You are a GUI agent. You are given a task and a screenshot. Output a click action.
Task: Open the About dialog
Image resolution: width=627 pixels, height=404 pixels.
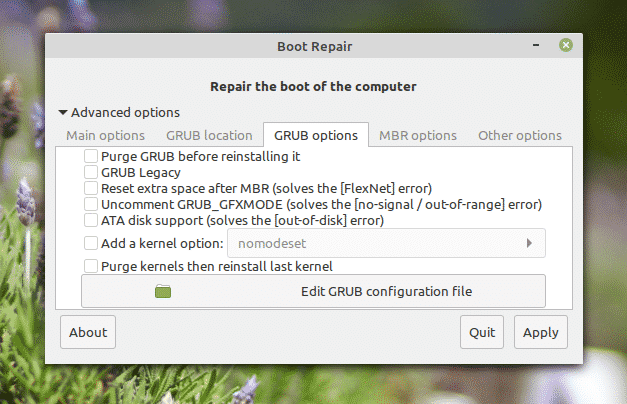[x=88, y=333]
